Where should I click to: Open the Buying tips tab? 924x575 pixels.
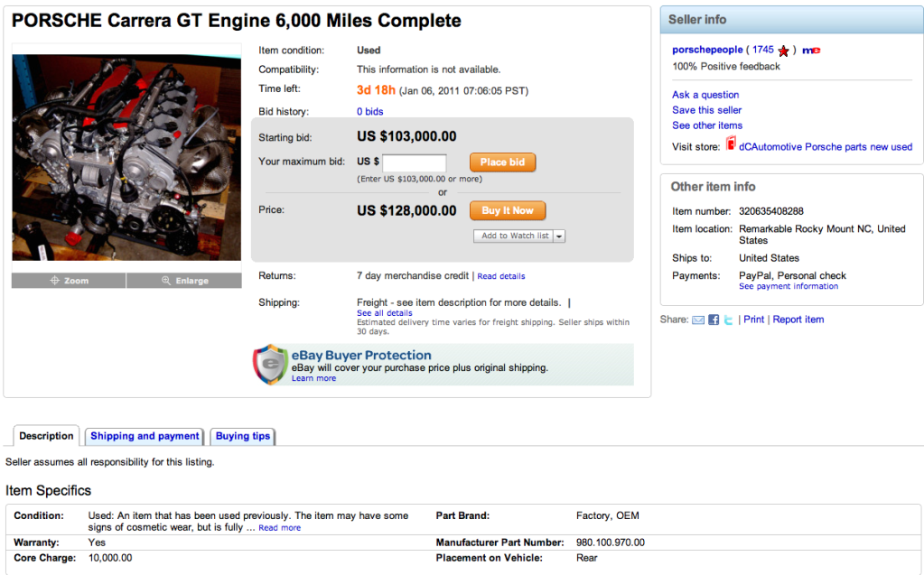click(x=243, y=436)
